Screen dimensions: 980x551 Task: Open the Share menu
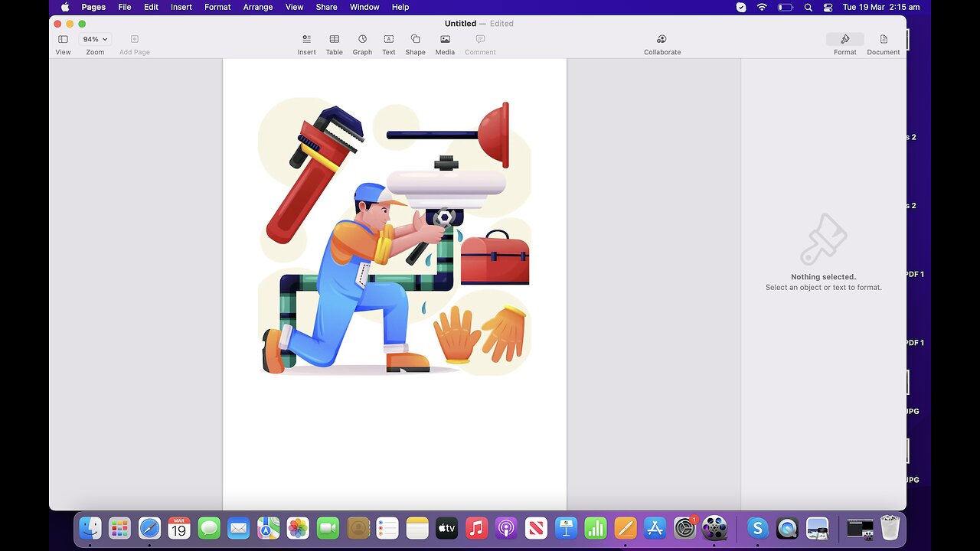[326, 7]
